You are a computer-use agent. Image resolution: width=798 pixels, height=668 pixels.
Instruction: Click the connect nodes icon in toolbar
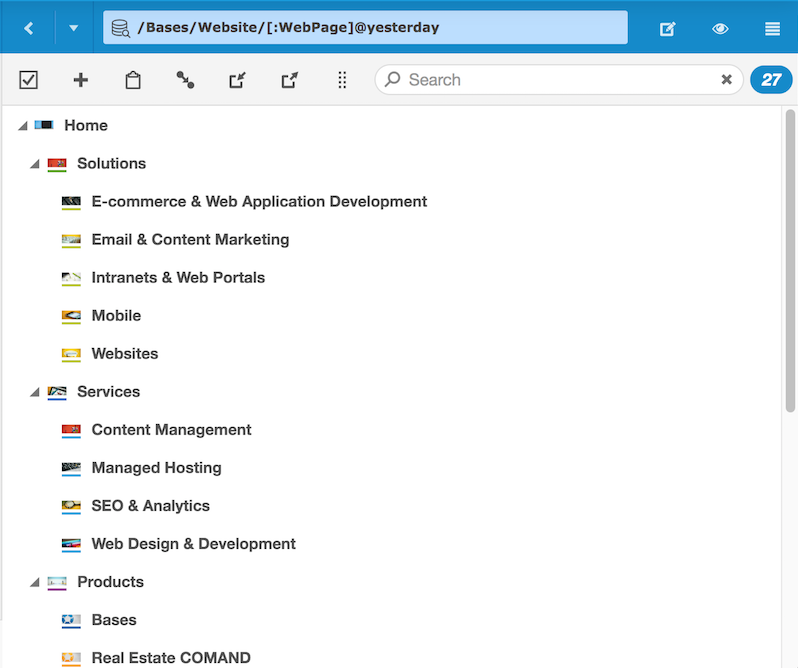point(185,80)
